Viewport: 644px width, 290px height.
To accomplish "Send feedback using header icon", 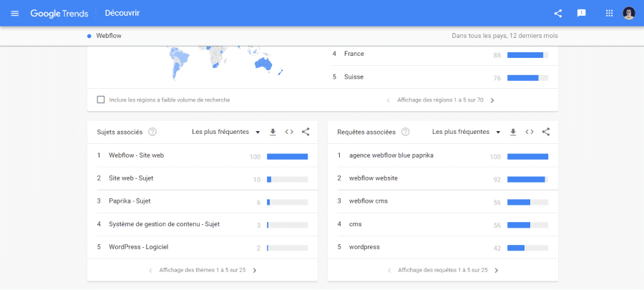I will (x=581, y=13).
